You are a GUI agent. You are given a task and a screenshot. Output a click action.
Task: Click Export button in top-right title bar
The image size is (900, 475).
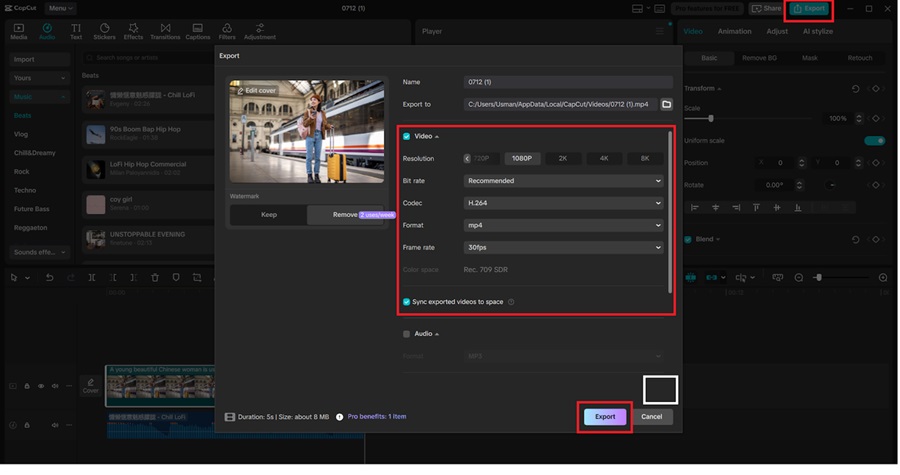click(809, 8)
